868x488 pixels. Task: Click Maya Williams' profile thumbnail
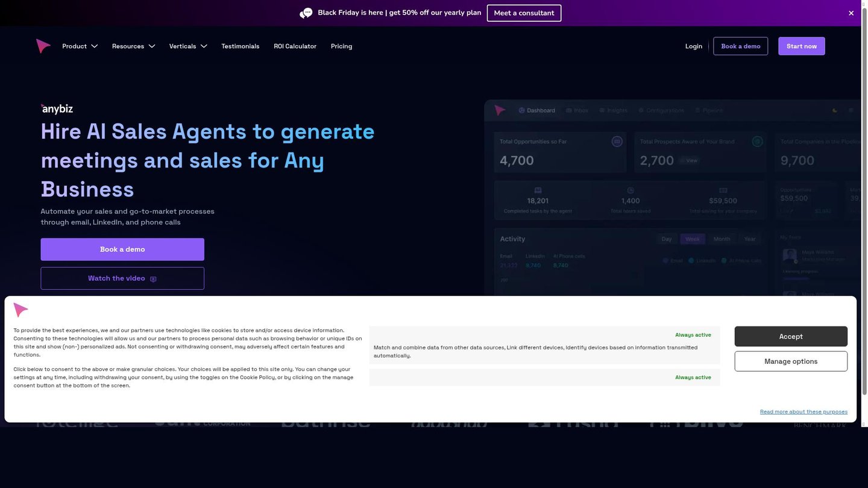[x=790, y=254]
